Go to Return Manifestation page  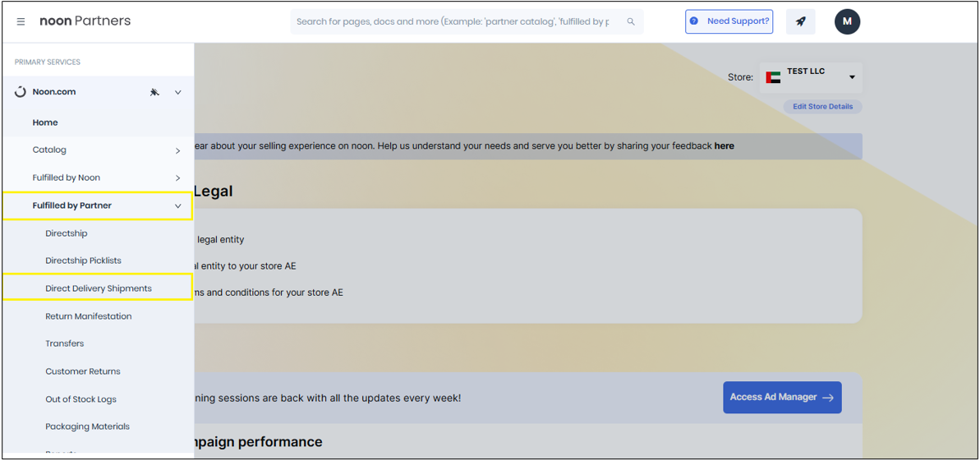[89, 316]
